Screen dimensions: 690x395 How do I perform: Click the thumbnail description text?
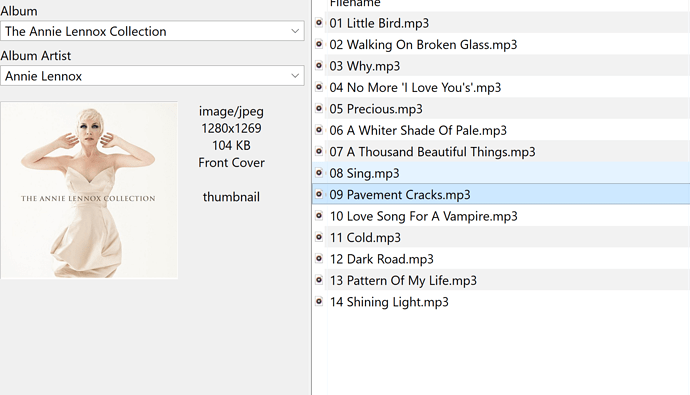231,197
